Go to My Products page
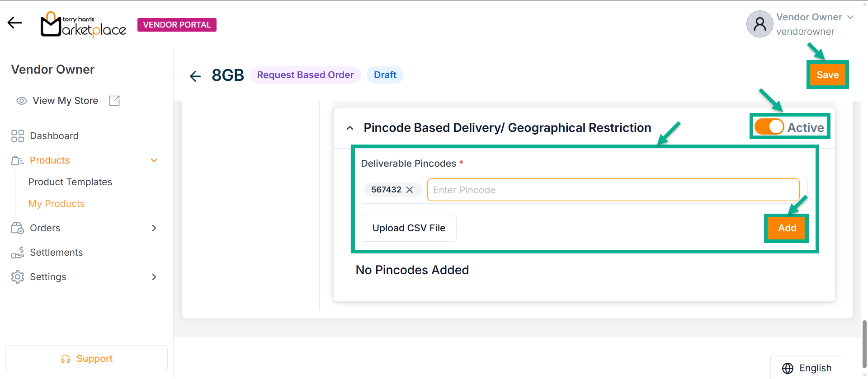Image resolution: width=868 pixels, height=379 pixels. pos(57,204)
